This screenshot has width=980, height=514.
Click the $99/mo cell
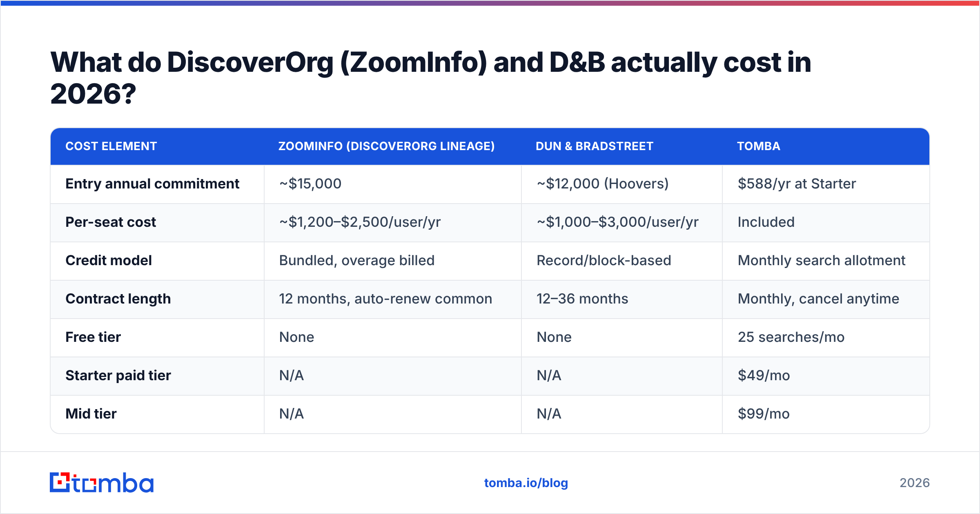pyautogui.click(x=764, y=414)
